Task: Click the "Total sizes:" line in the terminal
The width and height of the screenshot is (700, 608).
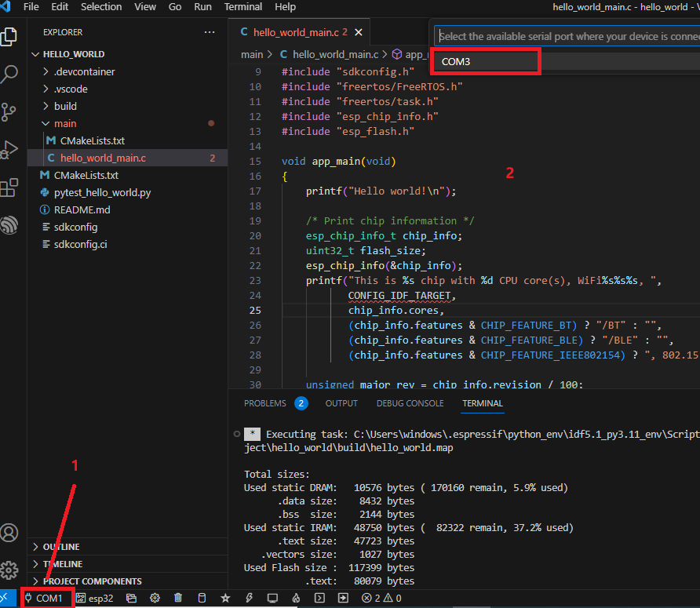Action: 277,474
